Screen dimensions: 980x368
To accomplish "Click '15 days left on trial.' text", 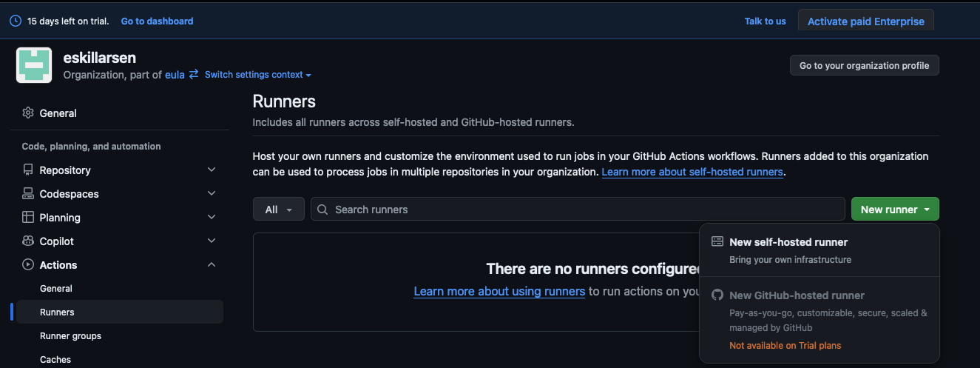I will point(68,21).
